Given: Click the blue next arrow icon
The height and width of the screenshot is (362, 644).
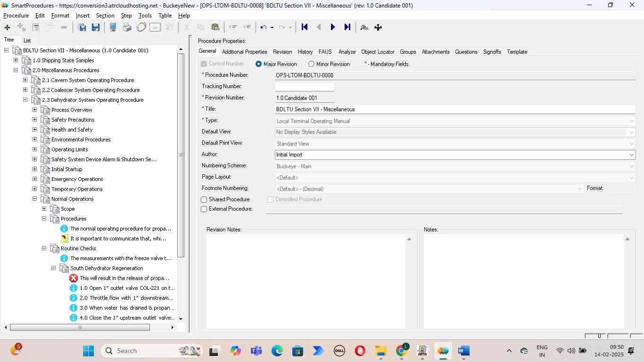Looking at the screenshot, I should pyautogui.click(x=333, y=27).
